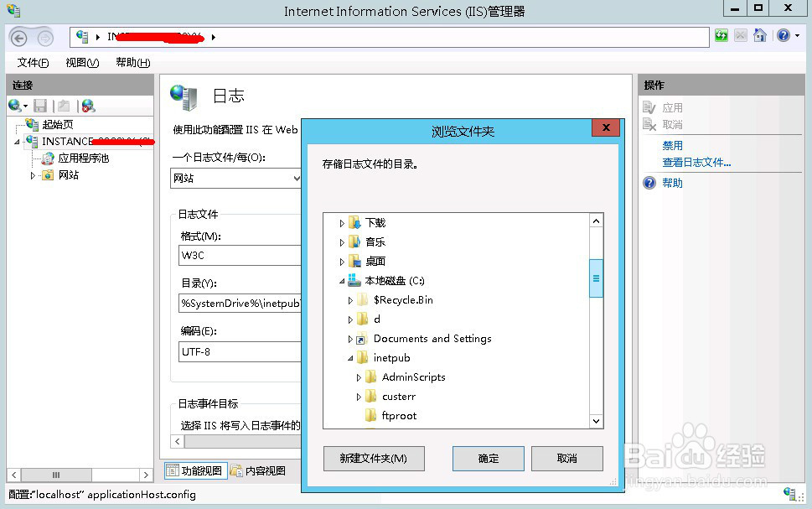Collapse the INSTANCE server node

(x=17, y=142)
